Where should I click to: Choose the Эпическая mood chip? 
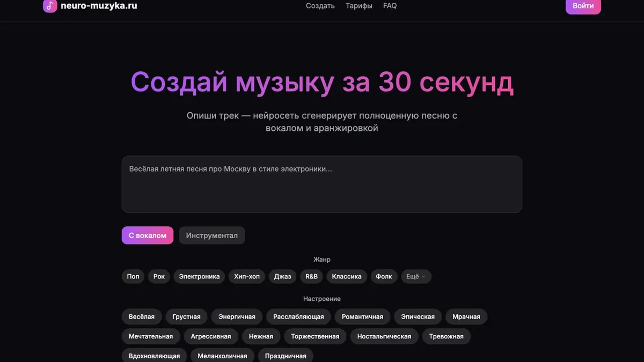point(418,317)
